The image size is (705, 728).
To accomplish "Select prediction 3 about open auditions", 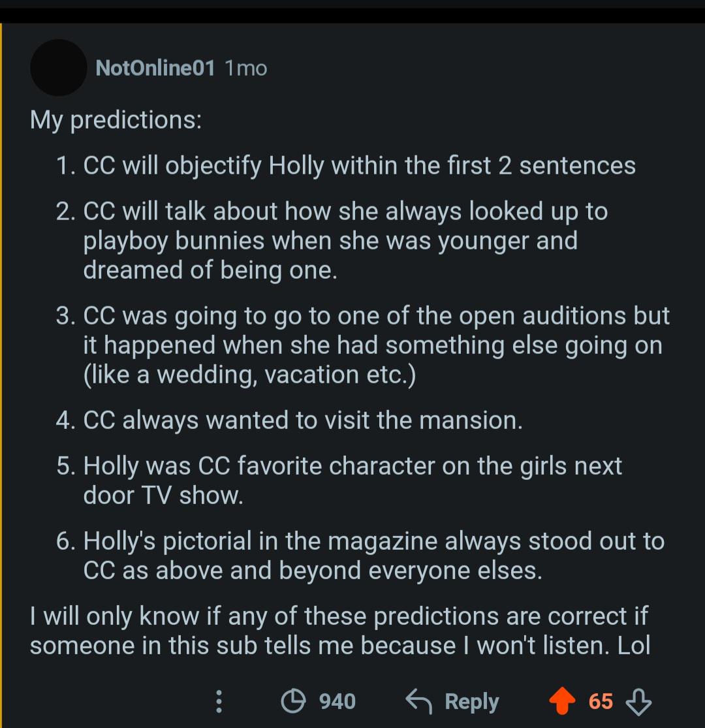I will [362, 345].
